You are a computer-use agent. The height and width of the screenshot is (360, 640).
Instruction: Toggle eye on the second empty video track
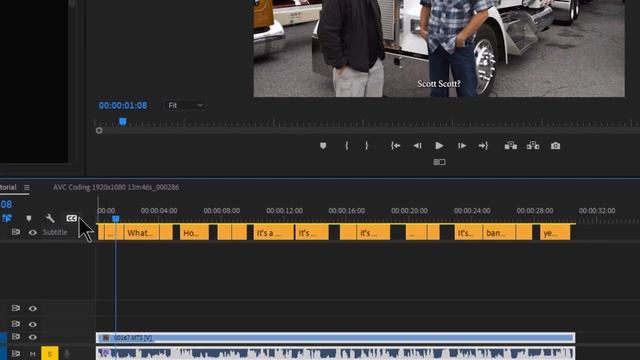tap(33, 324)
